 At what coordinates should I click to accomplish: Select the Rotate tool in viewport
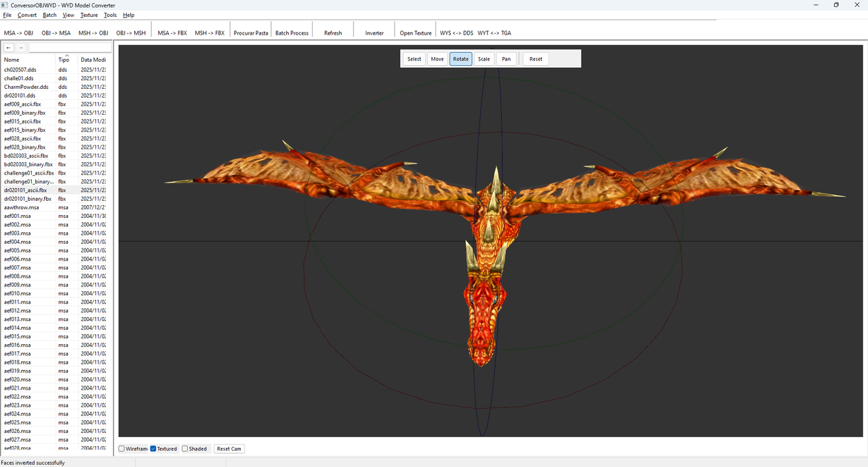(x=460, y=59)
